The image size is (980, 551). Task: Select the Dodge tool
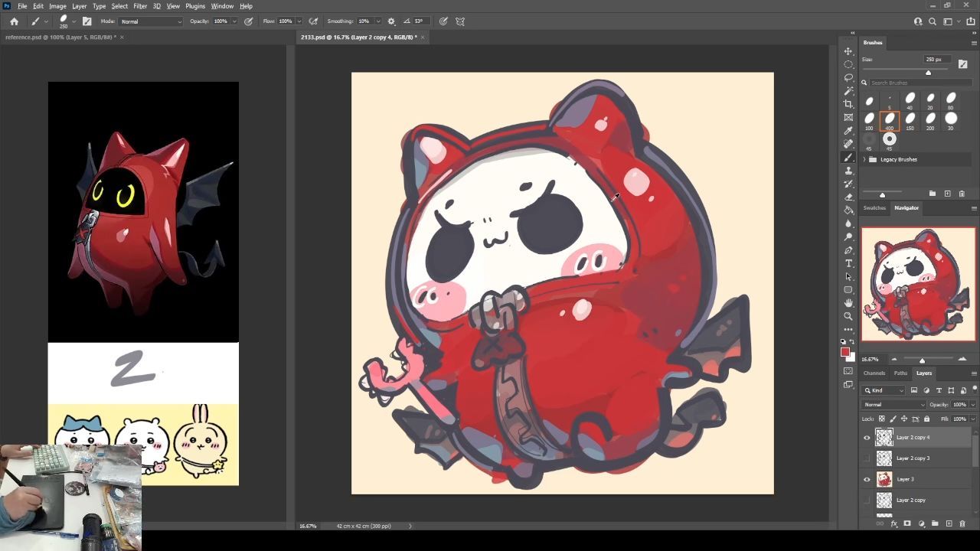(x=848, y=236)
